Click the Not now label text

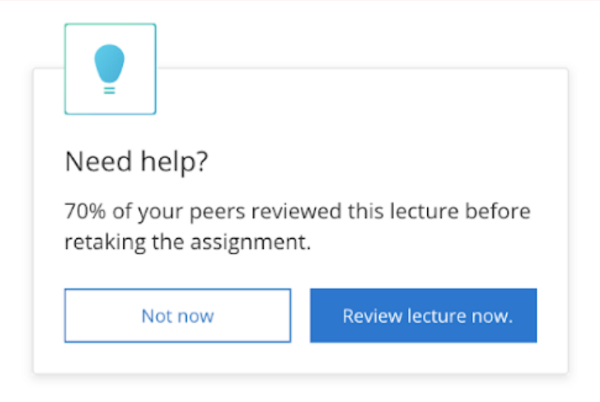pyautogui.click(x=178, y=316)
